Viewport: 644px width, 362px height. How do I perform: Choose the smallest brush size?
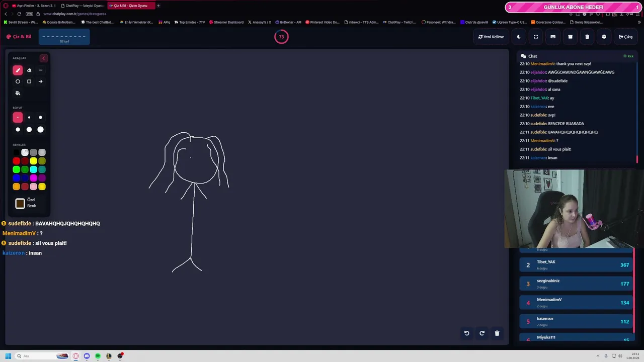point(18,118)
